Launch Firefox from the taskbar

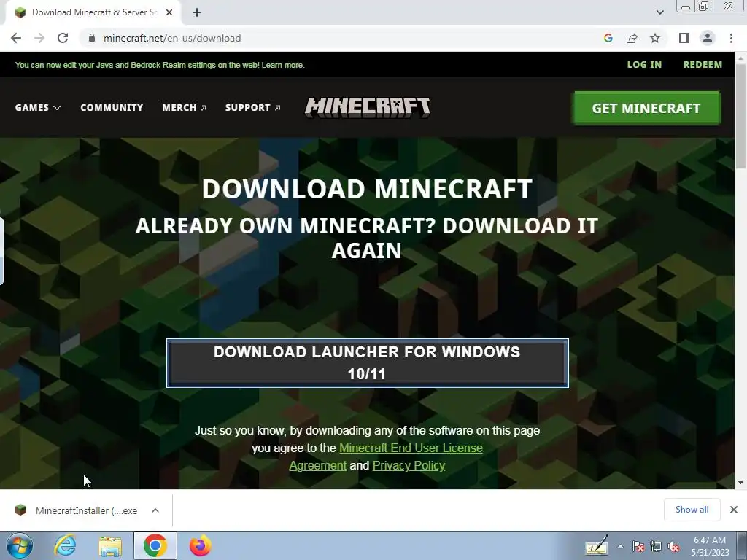(200, 545)
